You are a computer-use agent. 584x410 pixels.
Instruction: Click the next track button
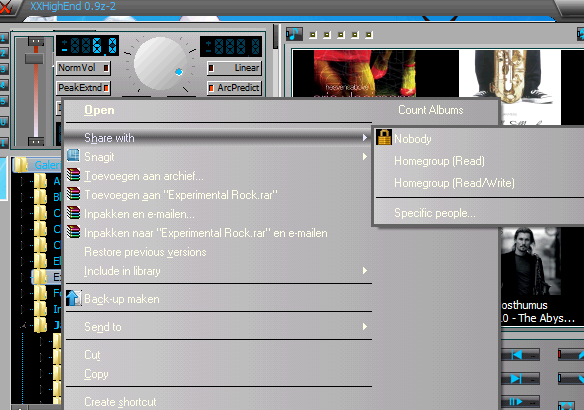click(521, 379)
